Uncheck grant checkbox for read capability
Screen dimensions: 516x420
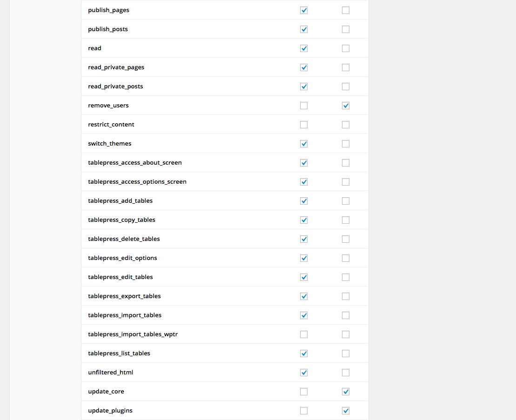pyautogui.click(x=304, y=48)
